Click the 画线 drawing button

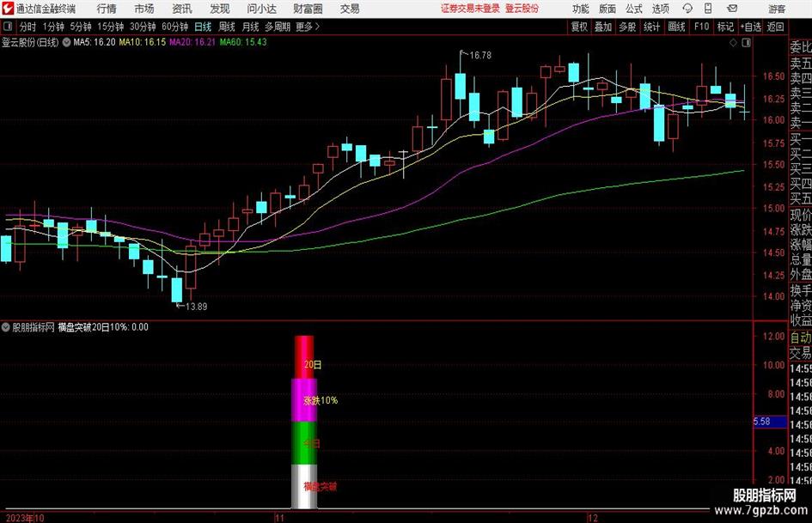[676, 27]
